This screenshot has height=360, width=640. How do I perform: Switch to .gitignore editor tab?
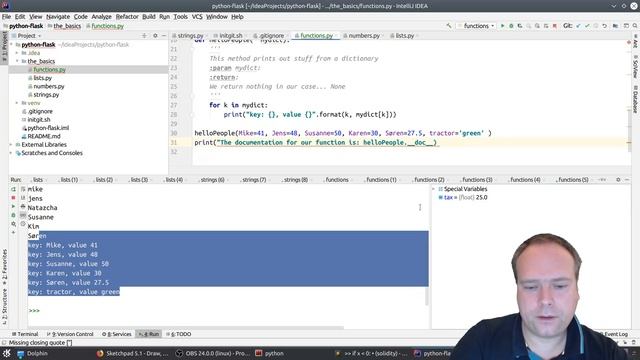271,36
